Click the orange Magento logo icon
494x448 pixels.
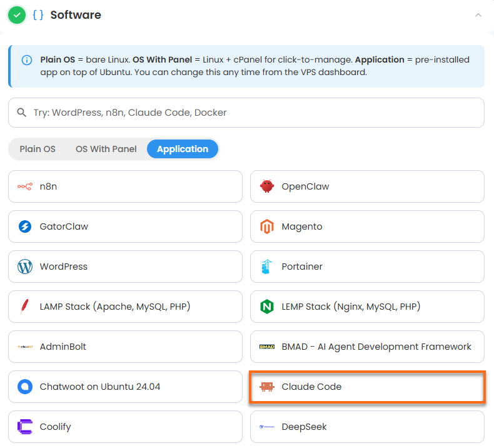267,227
